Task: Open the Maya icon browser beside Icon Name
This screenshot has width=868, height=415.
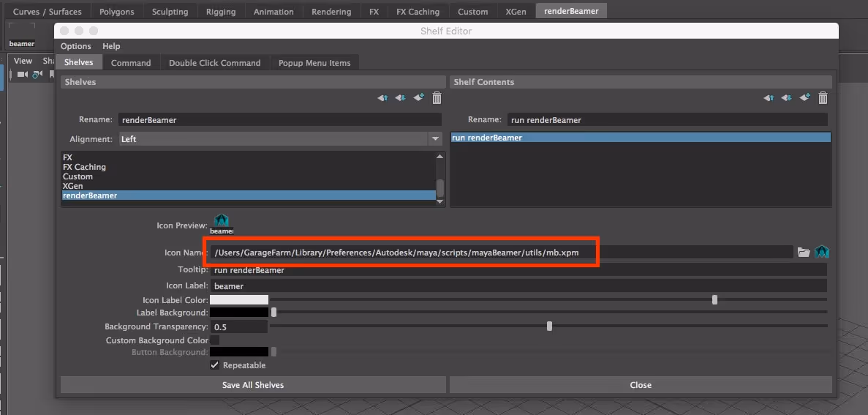Action: 822,252
